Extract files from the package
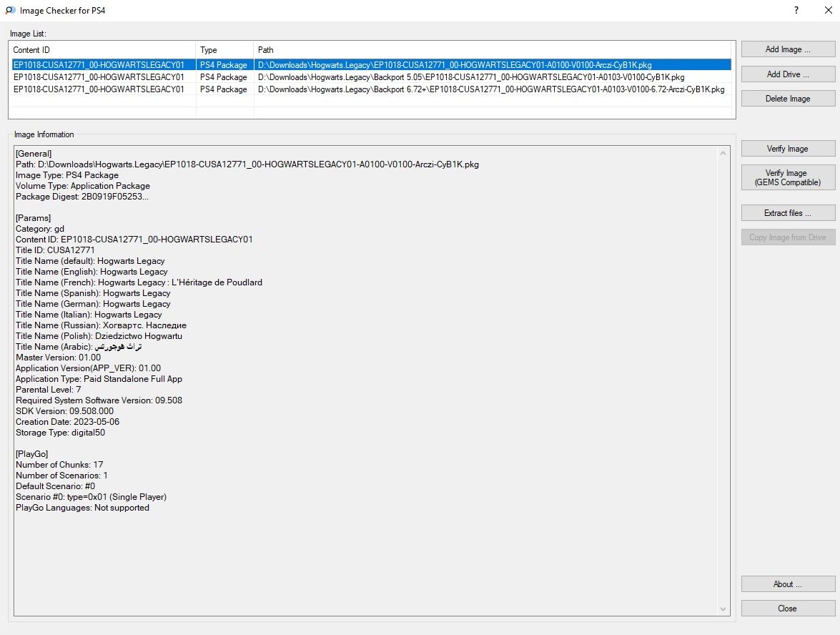 click(788, 212)
